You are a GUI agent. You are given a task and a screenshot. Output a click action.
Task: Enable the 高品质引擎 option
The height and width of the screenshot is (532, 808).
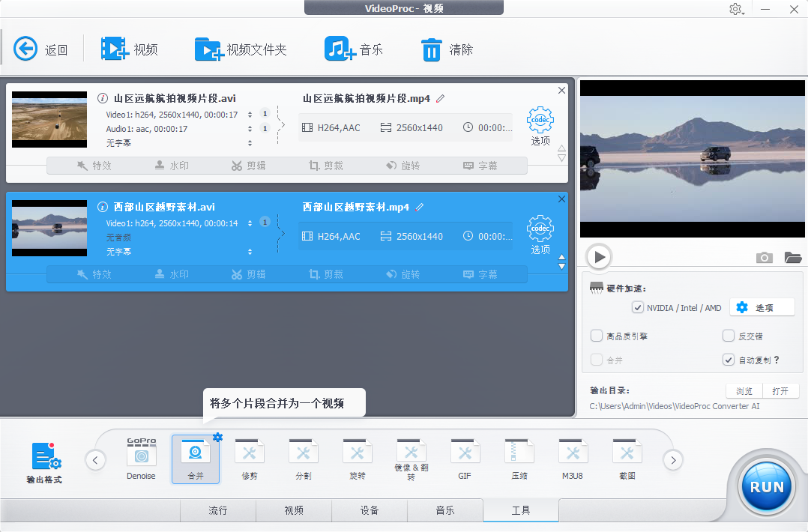click(x=597, y=336)
